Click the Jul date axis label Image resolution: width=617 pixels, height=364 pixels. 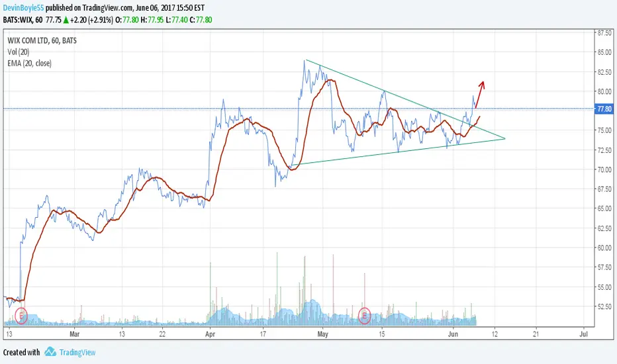tap(584, 334)
